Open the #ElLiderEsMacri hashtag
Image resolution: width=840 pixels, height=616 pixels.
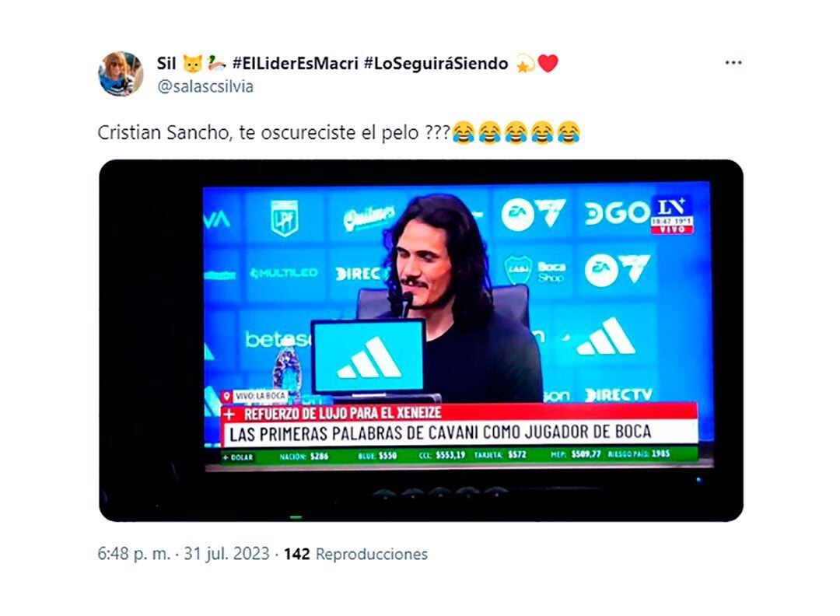point(295,63)
